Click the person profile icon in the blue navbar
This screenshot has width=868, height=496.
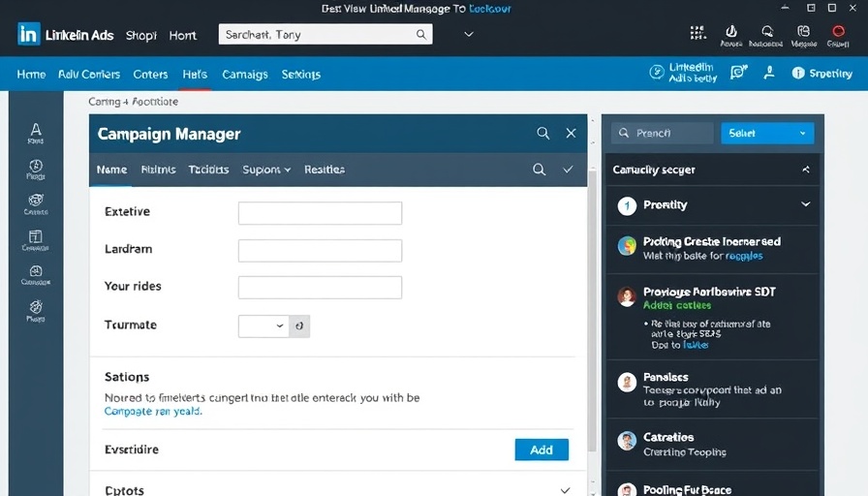[769, 73]
